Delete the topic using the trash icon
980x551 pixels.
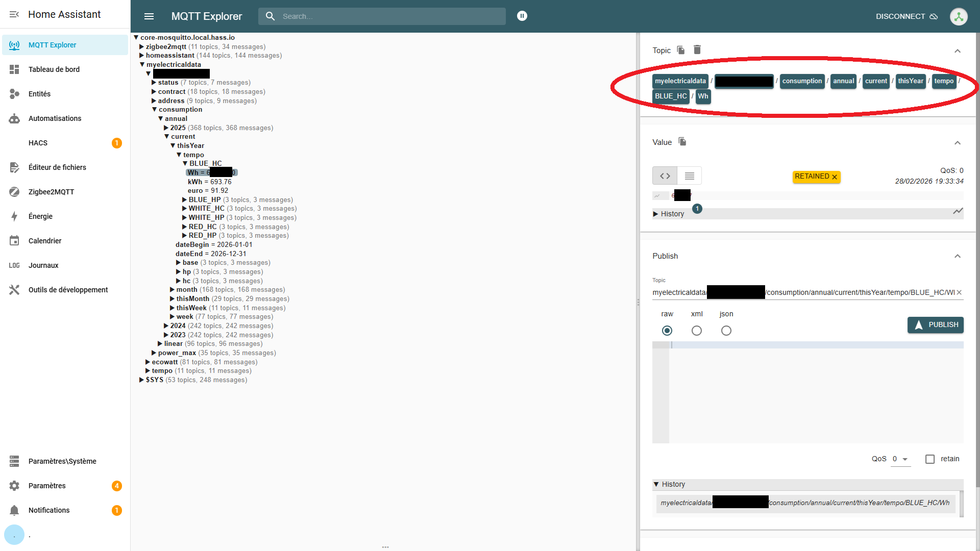[697, 50]
